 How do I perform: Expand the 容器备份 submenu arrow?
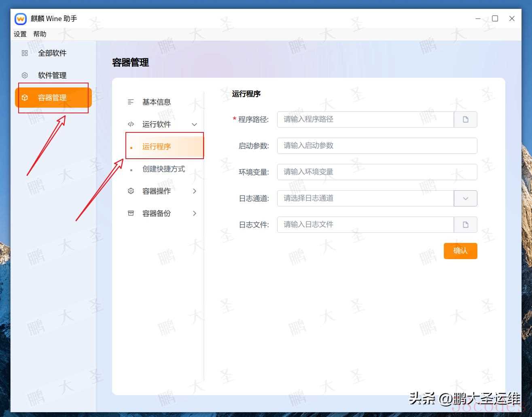194,213
